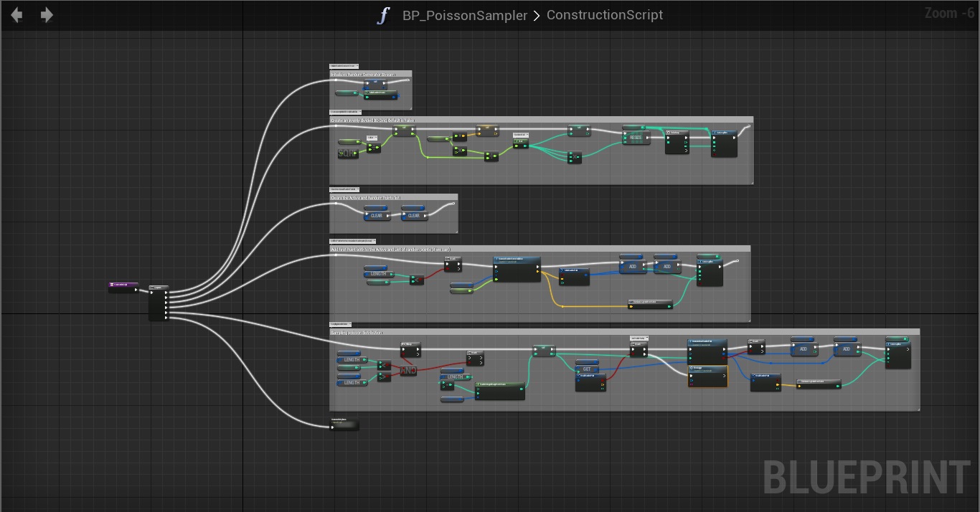Select the For Loop node right of RESIZE
Viewport: 980px width, 512px height.
677,141
